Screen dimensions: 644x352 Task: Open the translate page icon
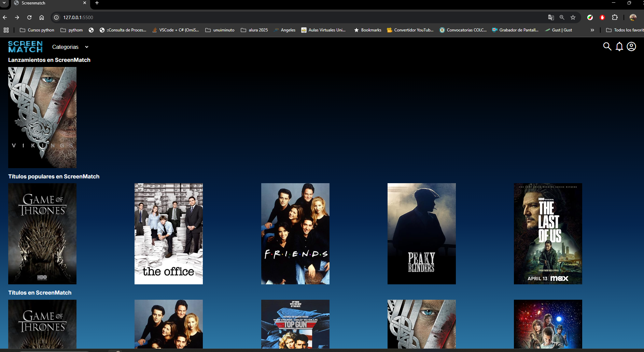pyautogui.click(x=551, y=17)
